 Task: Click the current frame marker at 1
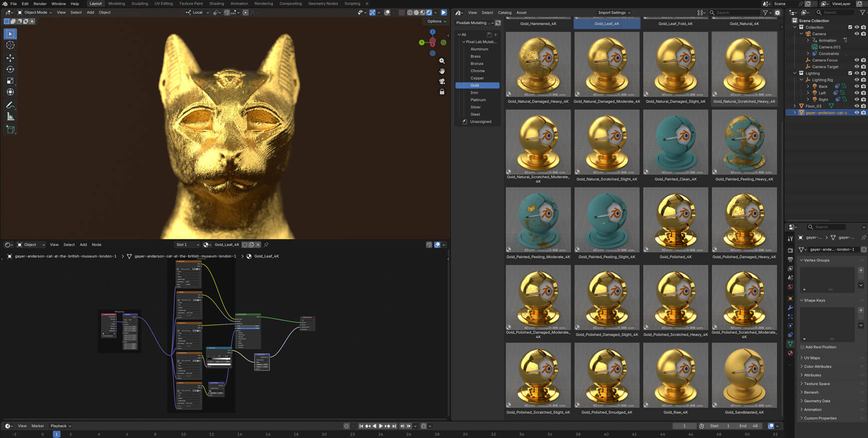tap(56, 435)
